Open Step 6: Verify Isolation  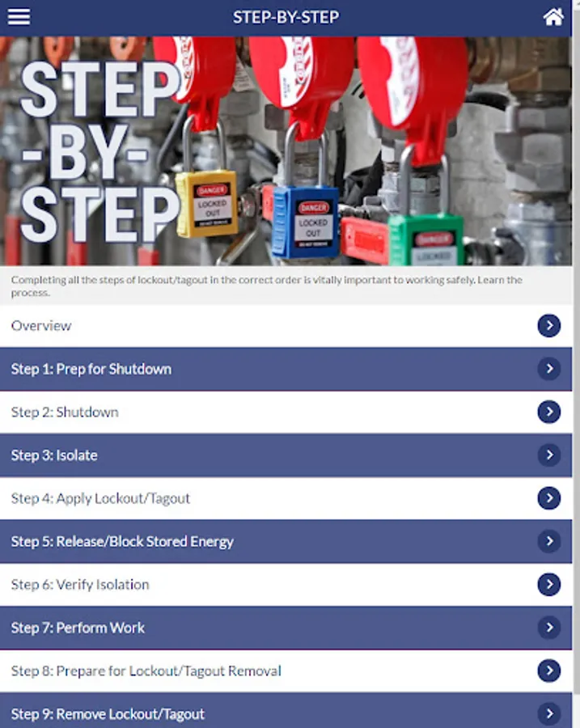[286, 585]
